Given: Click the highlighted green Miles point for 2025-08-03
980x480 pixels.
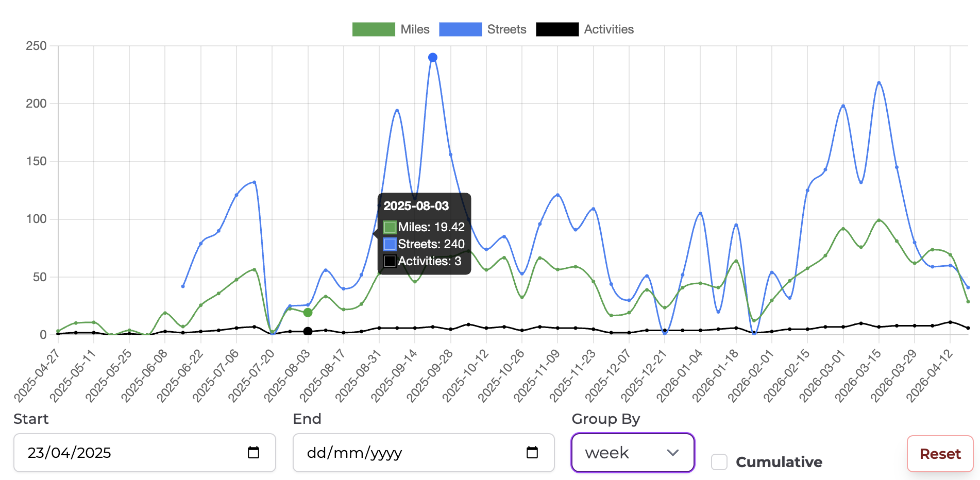Looking at the screenshot, I should [x=308, y=313].
